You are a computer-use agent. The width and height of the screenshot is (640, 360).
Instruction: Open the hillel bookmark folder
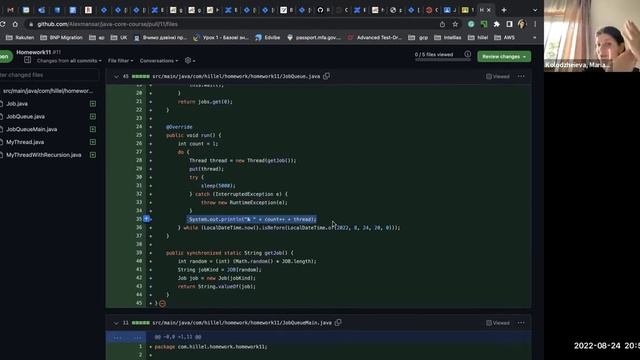coord(478,38)
